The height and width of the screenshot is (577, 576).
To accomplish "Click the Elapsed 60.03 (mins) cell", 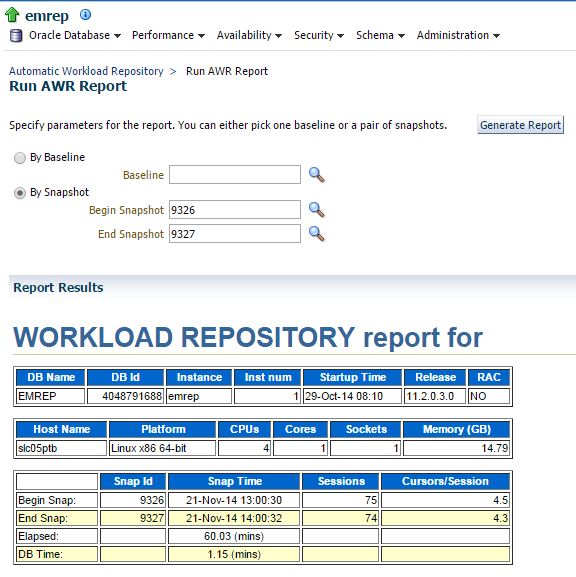I will coord(234,536).
